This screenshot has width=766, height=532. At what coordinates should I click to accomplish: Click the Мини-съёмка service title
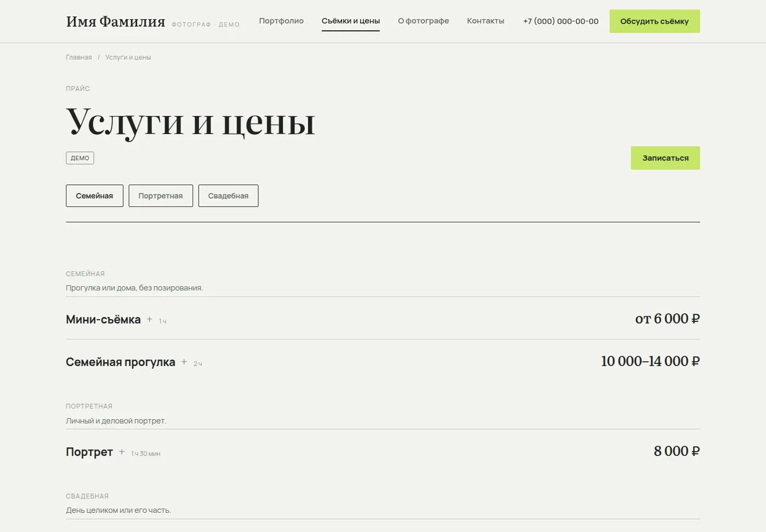tap(103, 320)
